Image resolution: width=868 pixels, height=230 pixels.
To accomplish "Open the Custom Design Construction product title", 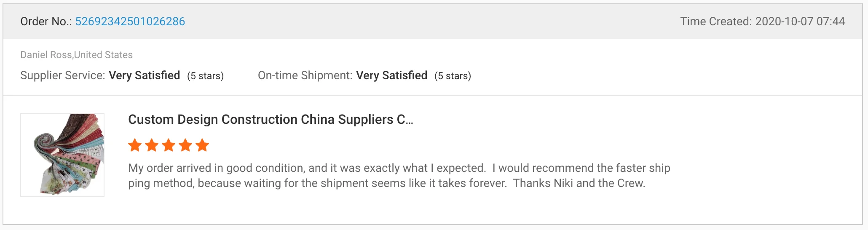I will pyautogui.click(x=271, y=120).
